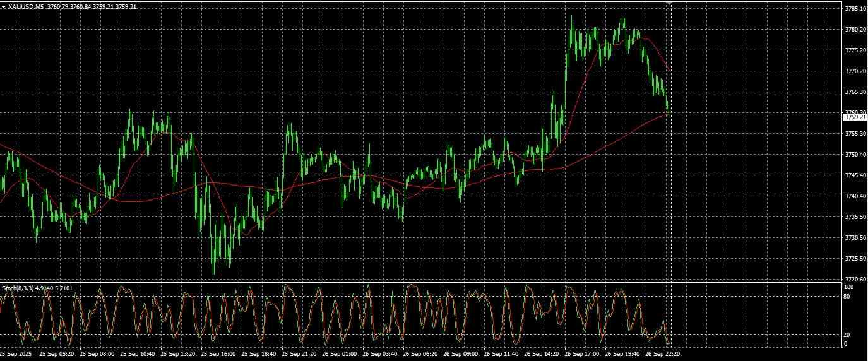Click the 3725.50 price scale label
Screen dimensions: 868x361
tap(855, 259)
